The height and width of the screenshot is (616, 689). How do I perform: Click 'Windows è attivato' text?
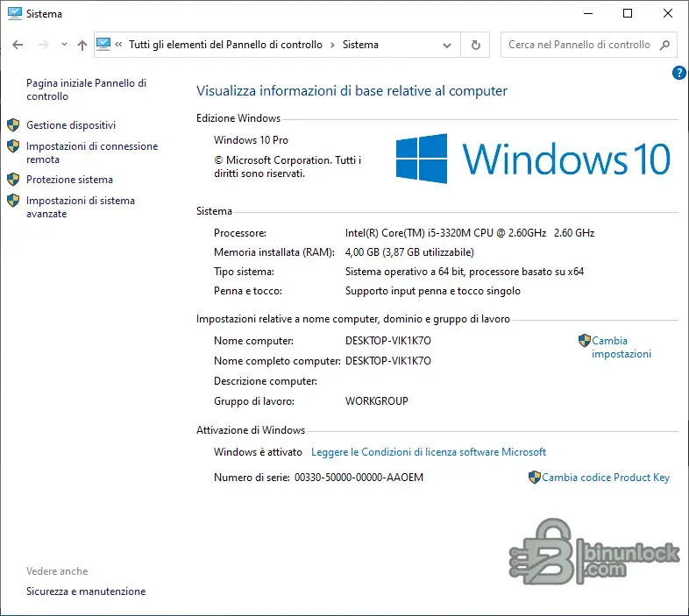coord(258,452)
